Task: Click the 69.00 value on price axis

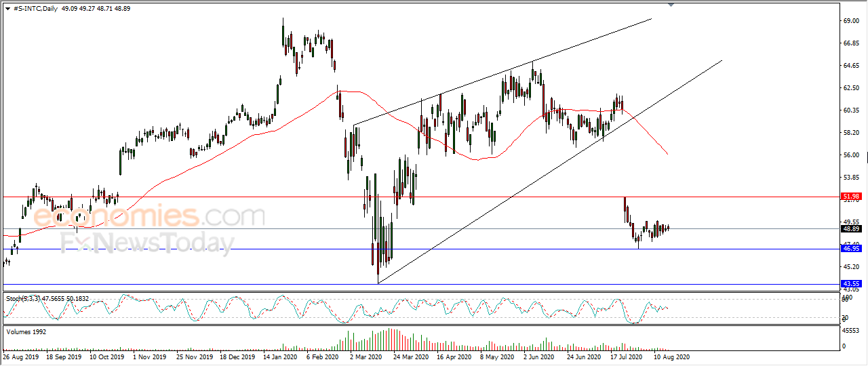Action: 851,21
